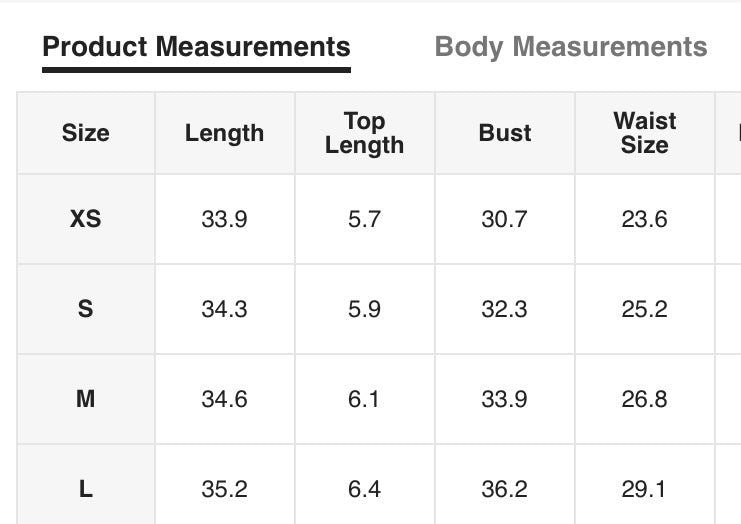
Task: Click the XS waist size value 23.6
Action: (x=645, y=219)
